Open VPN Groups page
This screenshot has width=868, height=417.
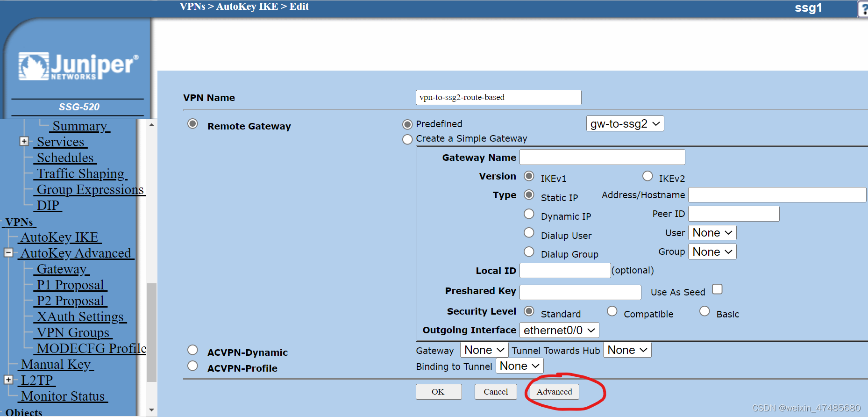(73, 333)
